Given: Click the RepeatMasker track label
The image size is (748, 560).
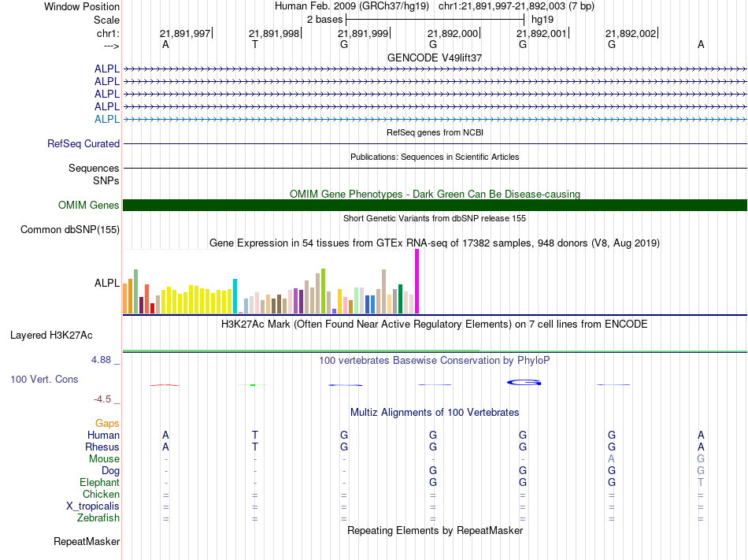Looking at the screenshot, I should tap(87, 542).
